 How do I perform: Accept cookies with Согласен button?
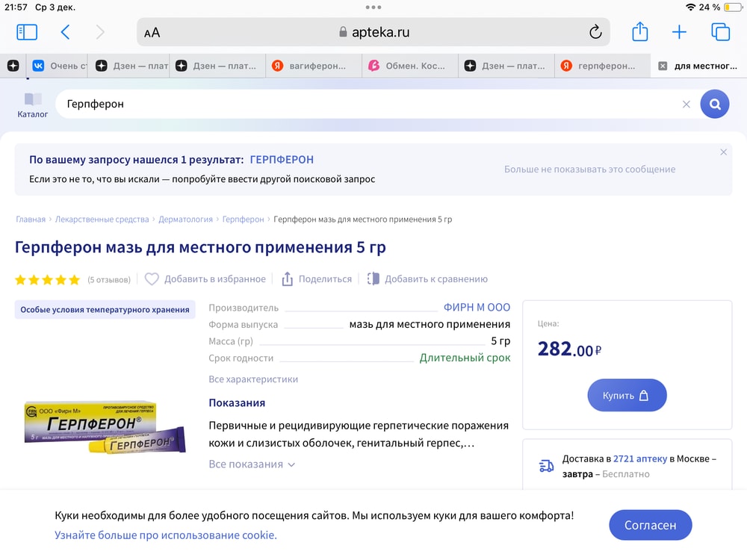tap(650, 525)
